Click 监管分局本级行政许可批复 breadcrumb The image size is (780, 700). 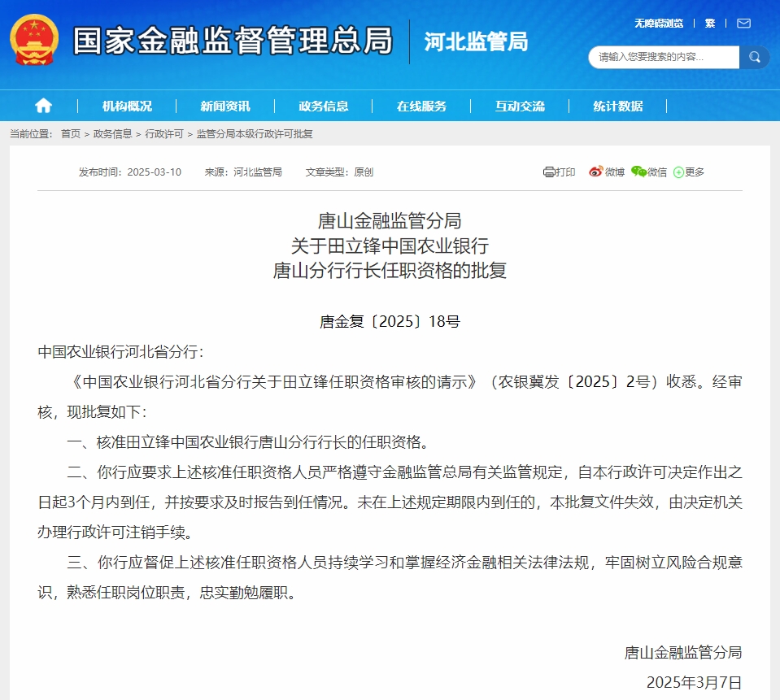255,133
